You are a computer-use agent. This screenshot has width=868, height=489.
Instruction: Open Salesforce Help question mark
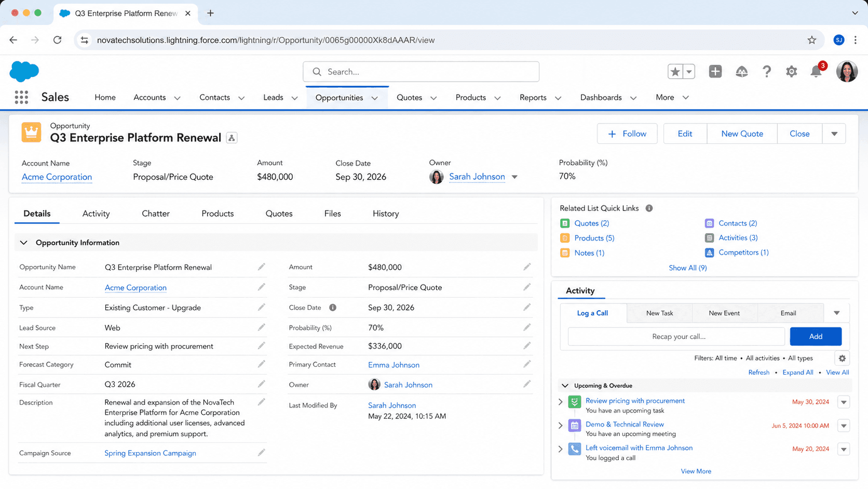(x=767, y=72)
